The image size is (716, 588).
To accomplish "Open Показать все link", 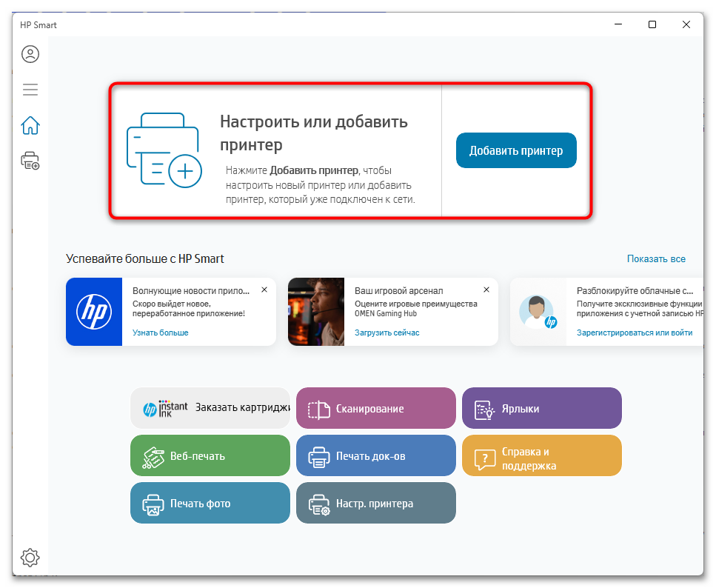I will [x=656, y=258].
